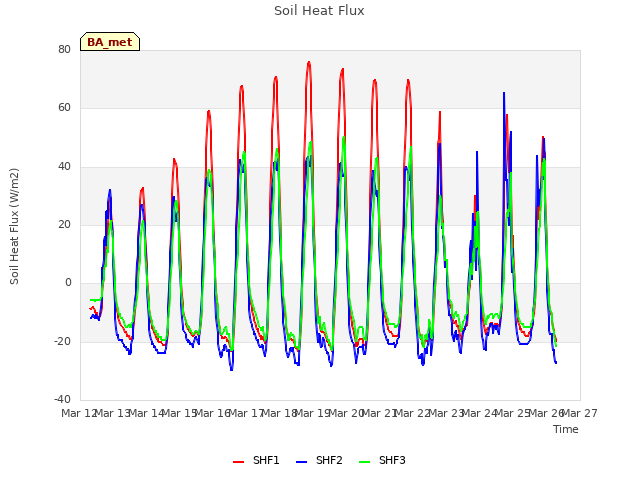640x480 pixels.
Task: Click the Soil Heat Flux chart title
Action: point(319,11)
